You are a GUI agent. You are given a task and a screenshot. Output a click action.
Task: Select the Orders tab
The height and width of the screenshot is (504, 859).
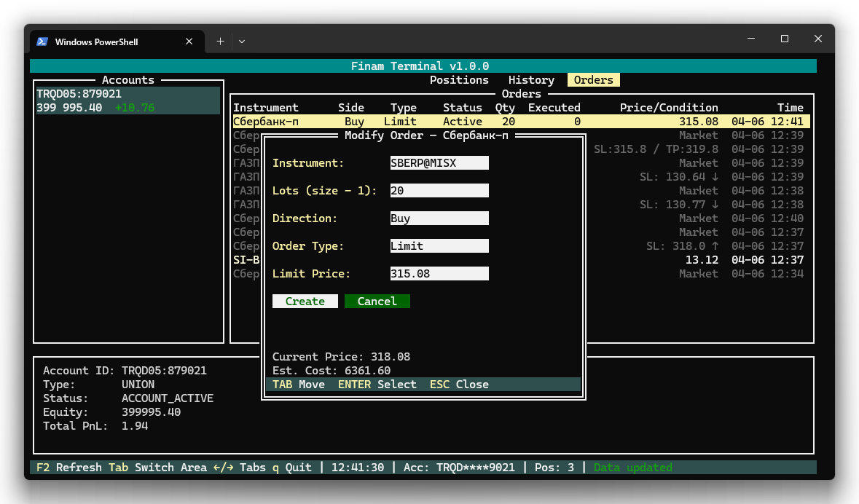tap(593, 80)
